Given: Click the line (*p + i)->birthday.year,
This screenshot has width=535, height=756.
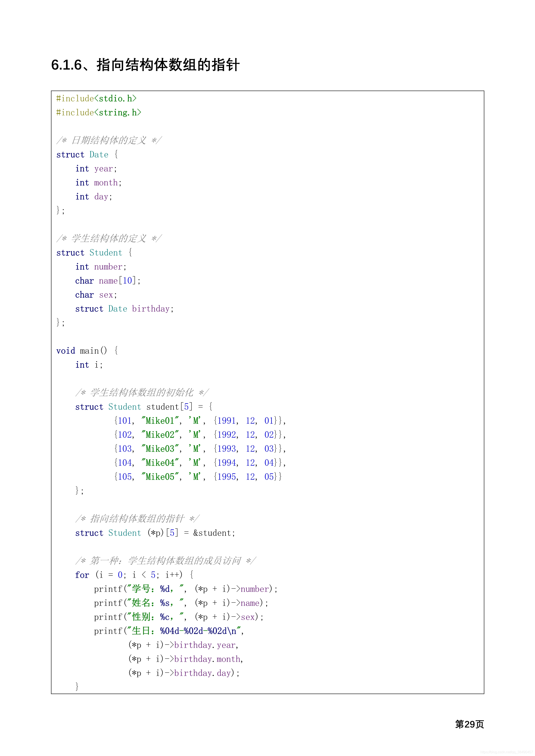Looking at the screenshot, I should pyautogui.click(x=183, y=645).
